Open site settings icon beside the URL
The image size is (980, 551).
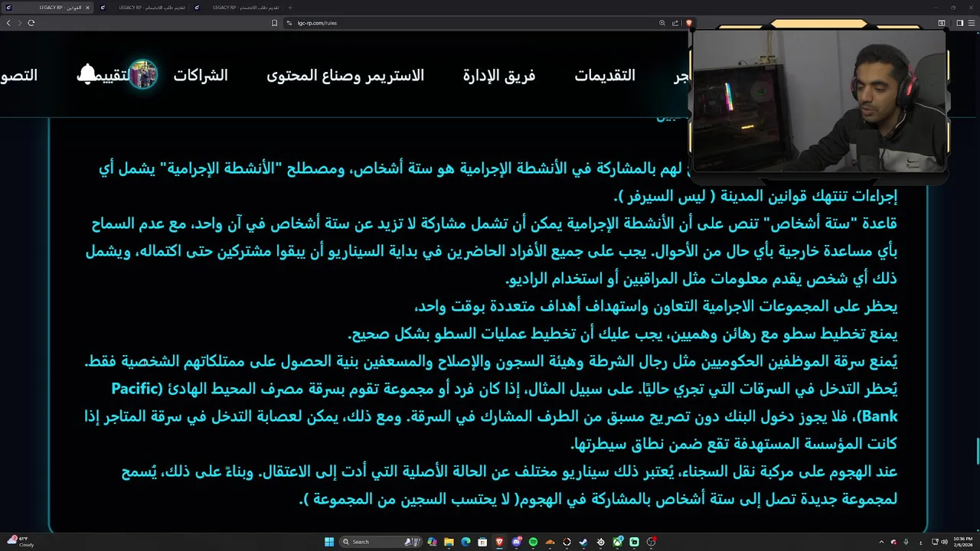point(289,23)
